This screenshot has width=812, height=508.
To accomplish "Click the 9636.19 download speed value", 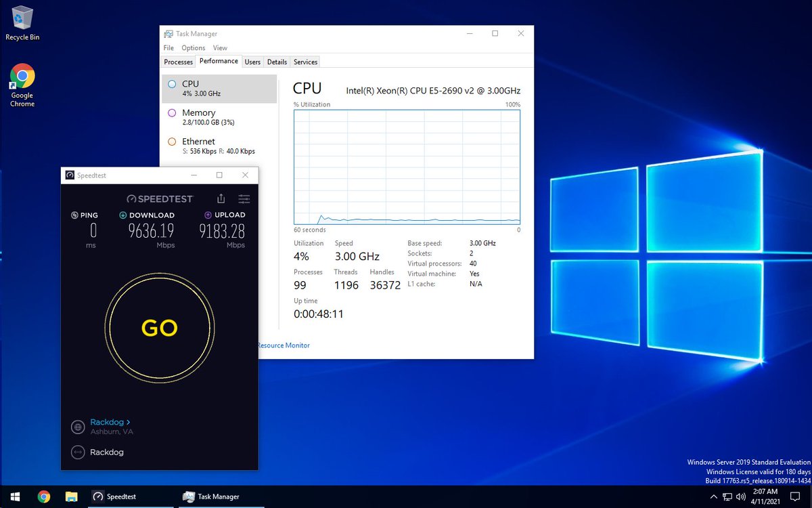I will pyautogui.click(x=152, y=232).
